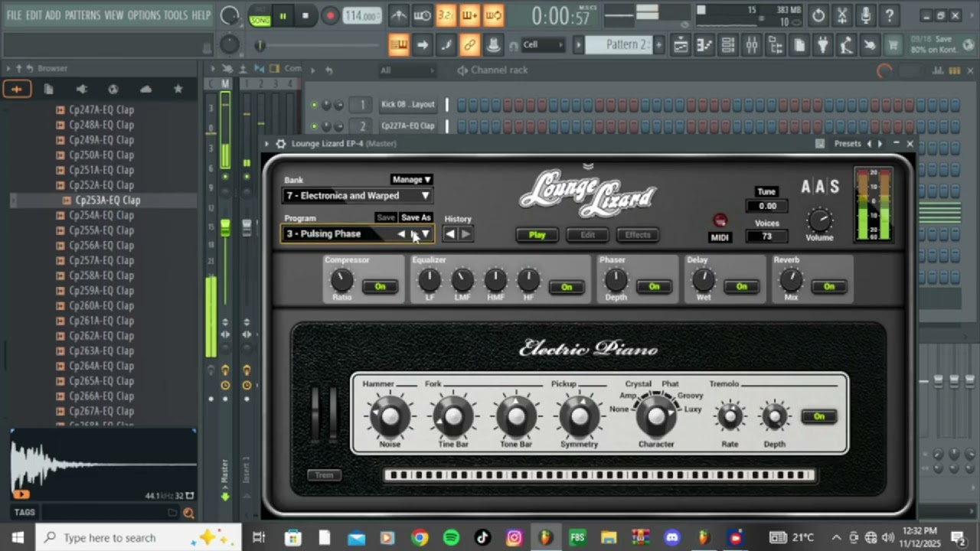Toggle Song/Pattern mode button
Image resolution: width=980 pixels, height=551 pixels.
click(260, 16)
